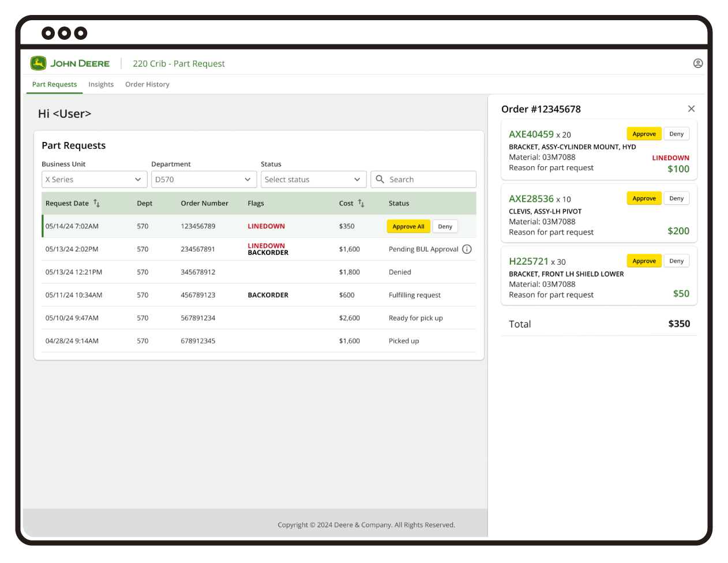Approve part AXE28536

click(x=644, y=198)
